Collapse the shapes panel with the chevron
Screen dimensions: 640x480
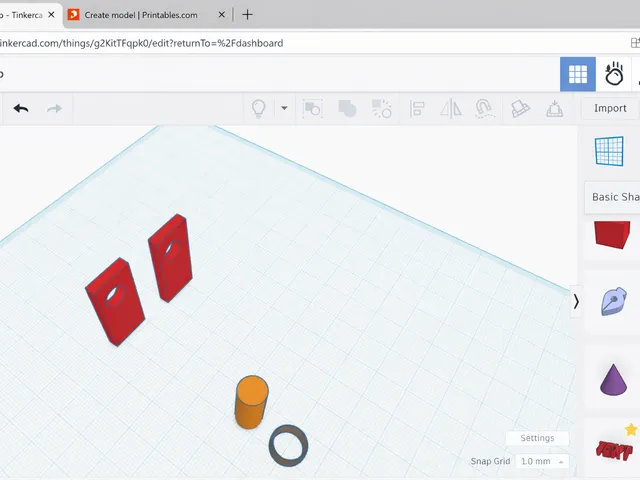pos(576,302)
